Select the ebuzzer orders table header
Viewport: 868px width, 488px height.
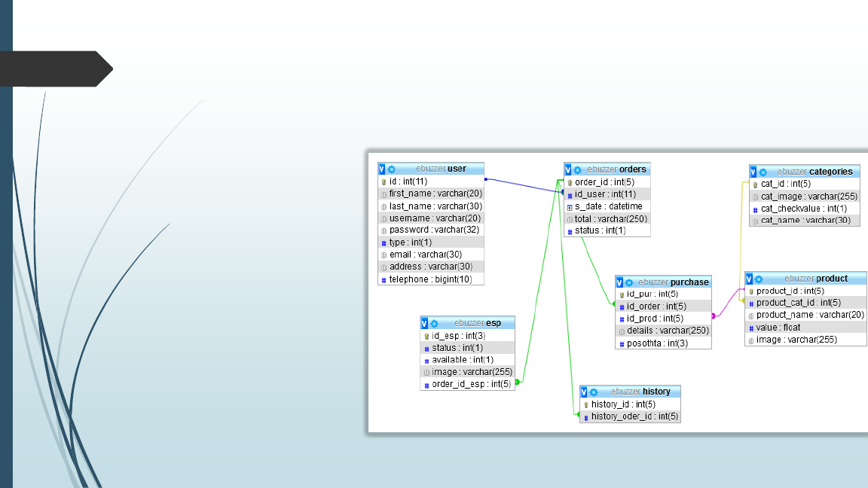(x=616, y=170)
